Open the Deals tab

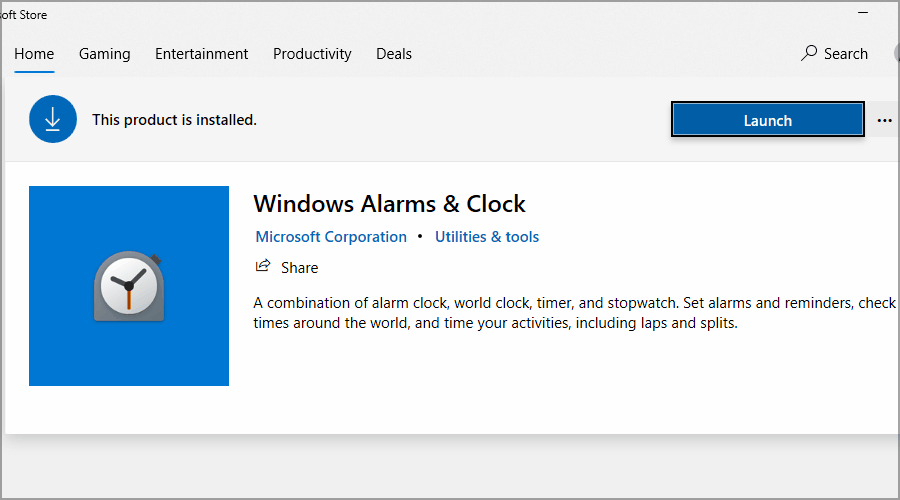(394, 54)
